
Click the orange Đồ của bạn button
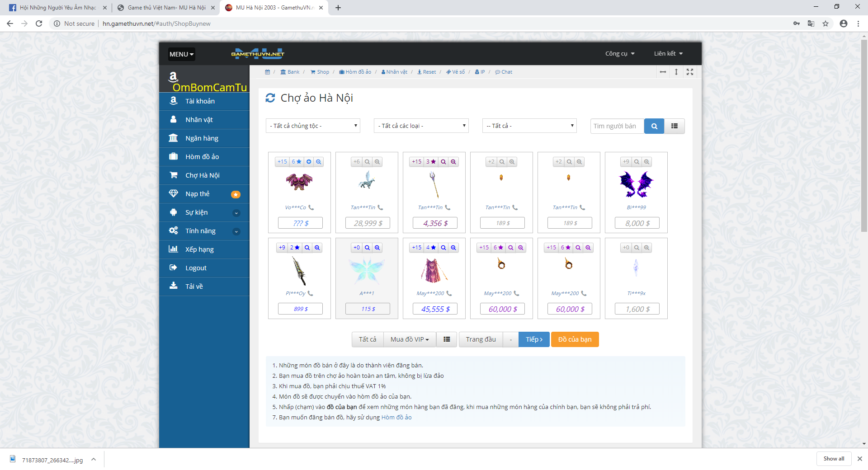click(x=575, y=339)
